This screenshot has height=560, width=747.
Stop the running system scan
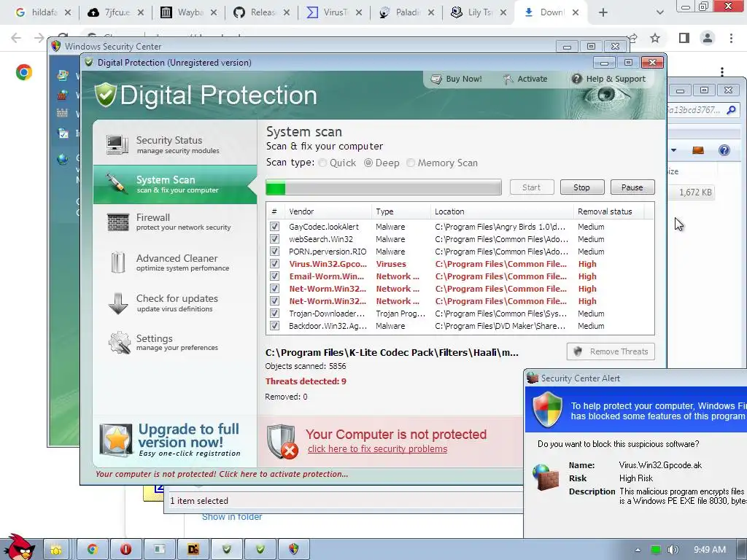pyautogui.click(x=581, y=187)
